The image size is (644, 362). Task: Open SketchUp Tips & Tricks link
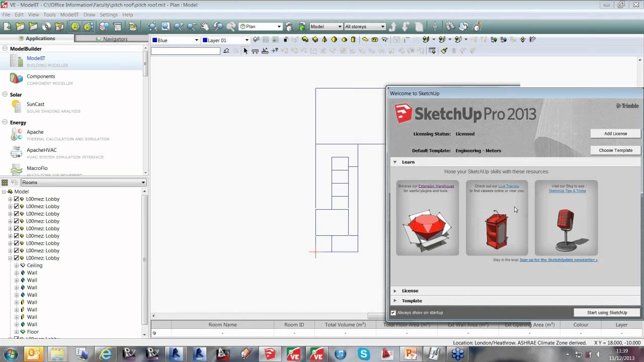click(567, 191)
